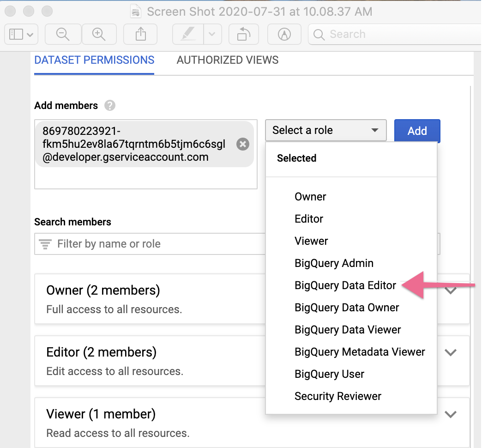Image resolution: width=482 pixels, height=448 pixels.
Task: Show the Markup toolbar icon
Action: coord(284,34)
